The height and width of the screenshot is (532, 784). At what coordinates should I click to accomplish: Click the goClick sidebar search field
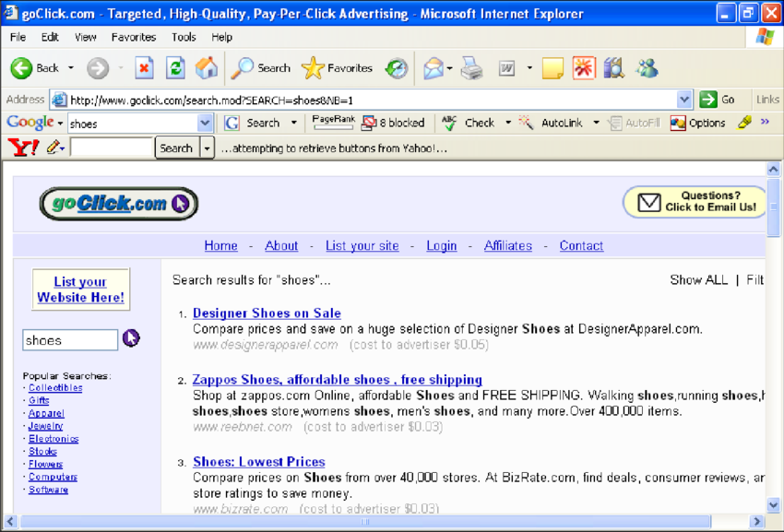click(70, 340)
